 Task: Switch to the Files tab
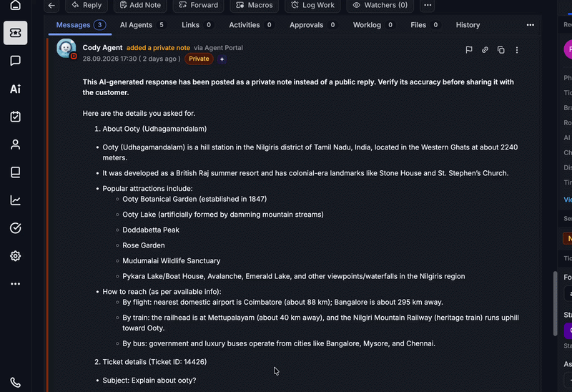pos(424,25)
